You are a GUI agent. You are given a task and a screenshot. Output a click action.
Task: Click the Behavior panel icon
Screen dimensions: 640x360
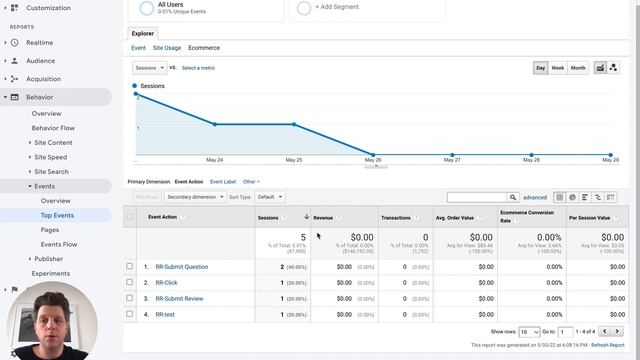(15, 97)
